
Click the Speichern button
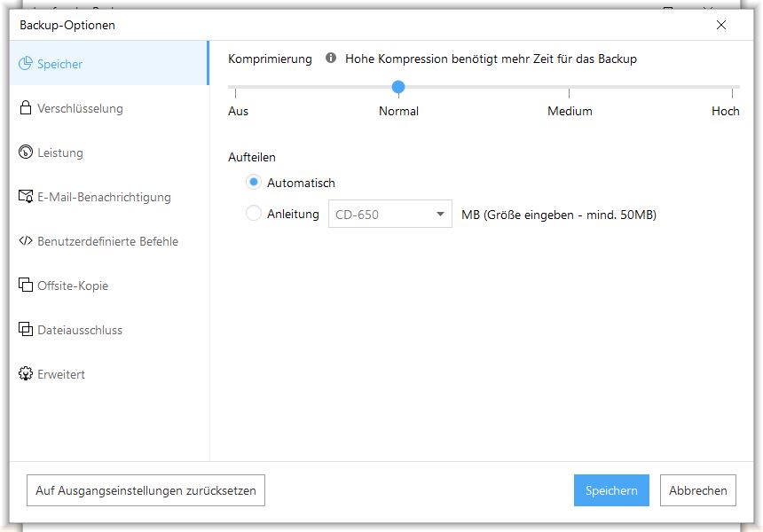pyautogui.click(x=611, y=490)
